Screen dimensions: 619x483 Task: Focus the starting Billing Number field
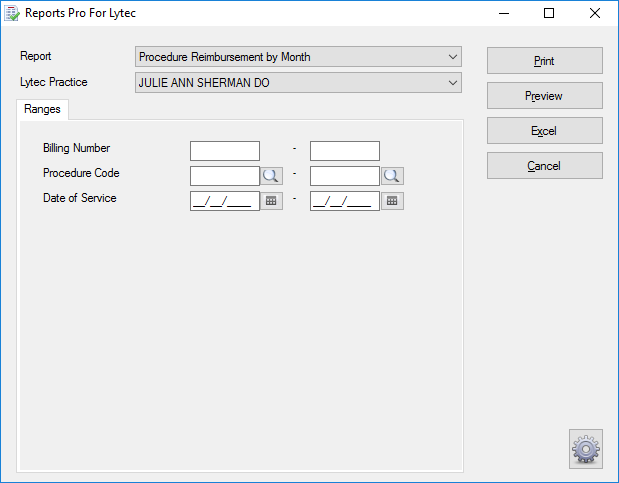click(225, 151)
